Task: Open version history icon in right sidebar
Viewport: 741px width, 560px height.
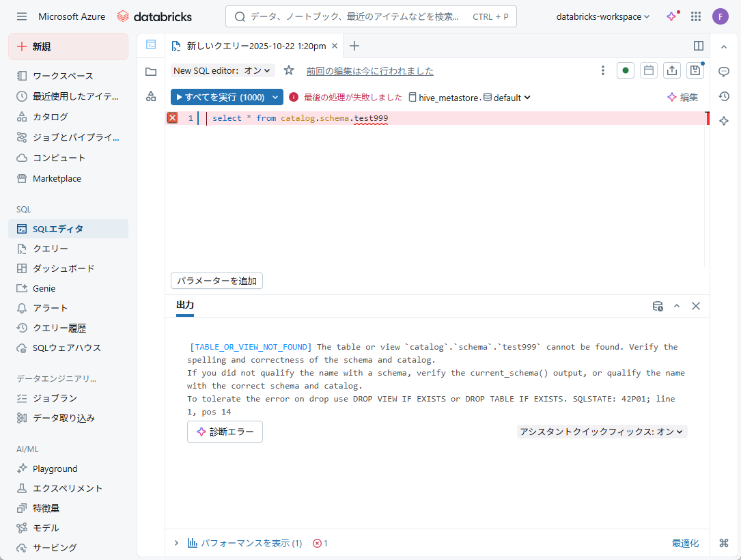Action: point(724,96)
